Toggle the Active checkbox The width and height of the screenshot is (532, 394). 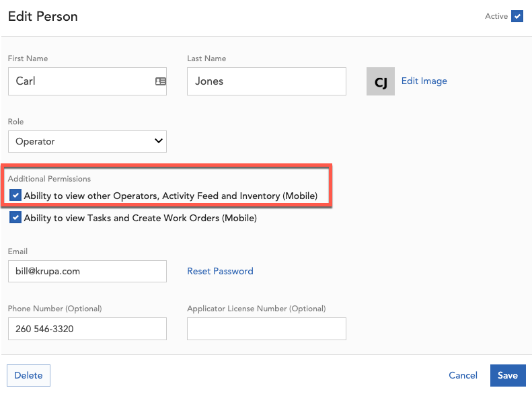click(517, 17)
